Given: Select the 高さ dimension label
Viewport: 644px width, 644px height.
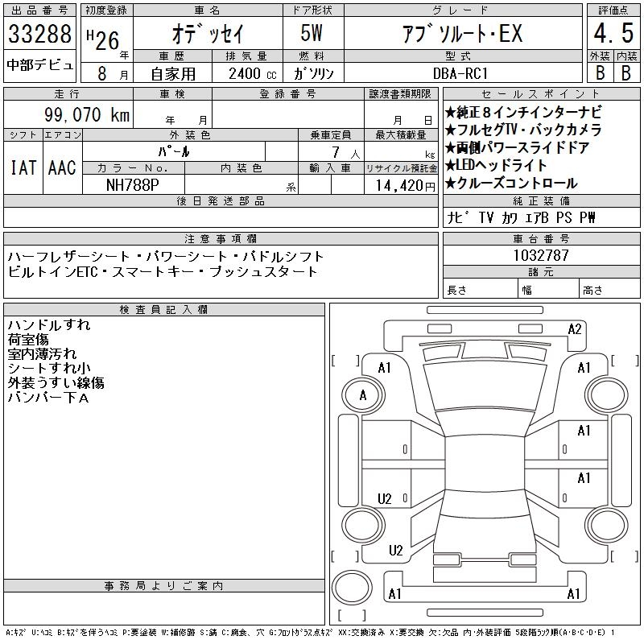Looking at the screenshot, I should point(592,290).
